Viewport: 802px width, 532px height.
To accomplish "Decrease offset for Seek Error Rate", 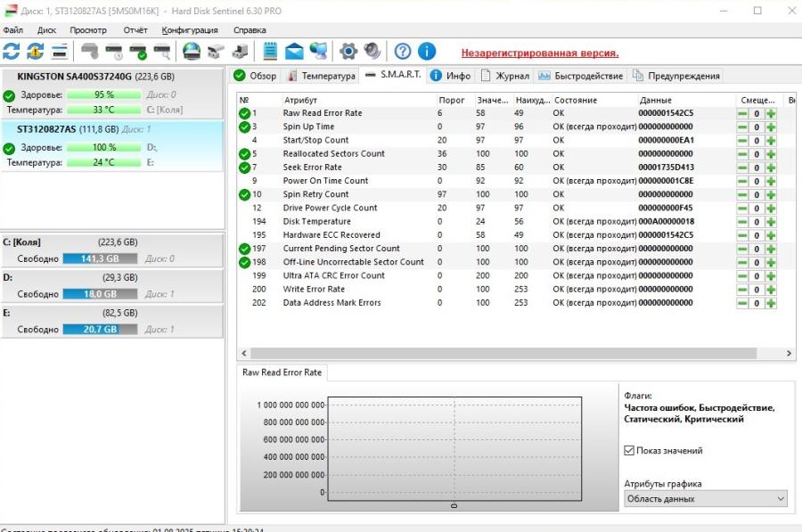I will 742,168.
